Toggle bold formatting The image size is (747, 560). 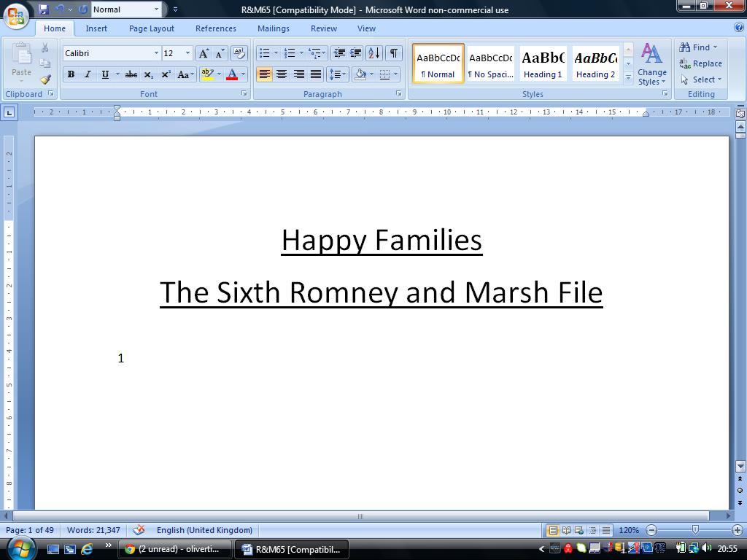pos(71,74)
